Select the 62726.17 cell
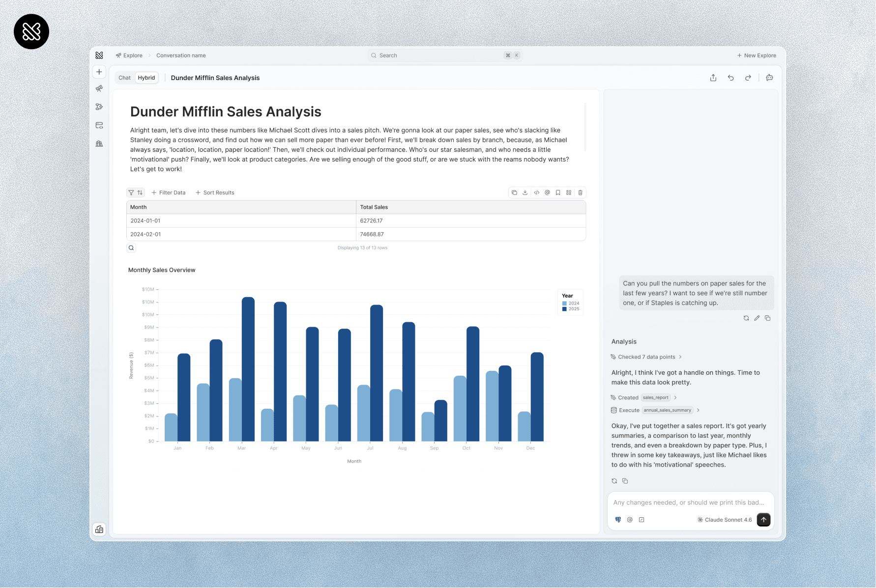The width and height of the screenshot is (876, 588). [x=471, y=221]
